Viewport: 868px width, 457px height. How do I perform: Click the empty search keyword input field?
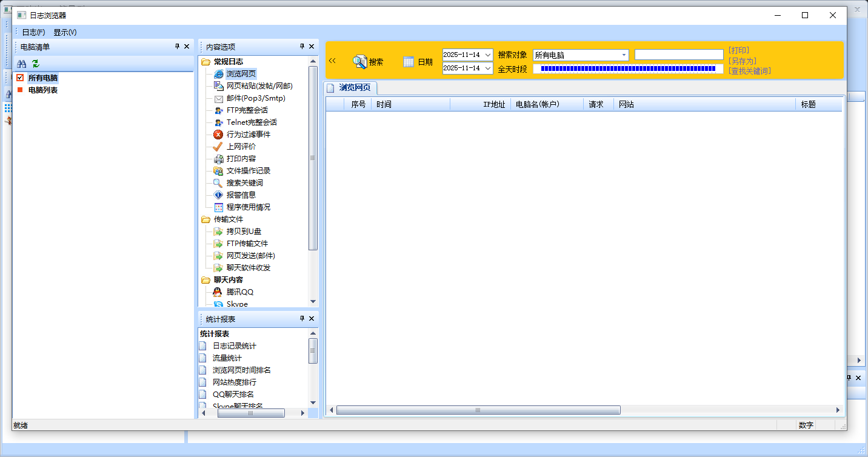(678, 55)
